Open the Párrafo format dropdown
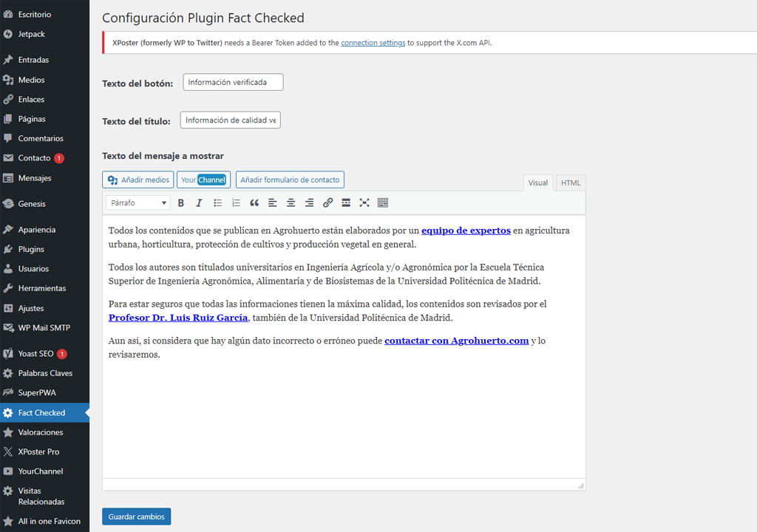 138,202
